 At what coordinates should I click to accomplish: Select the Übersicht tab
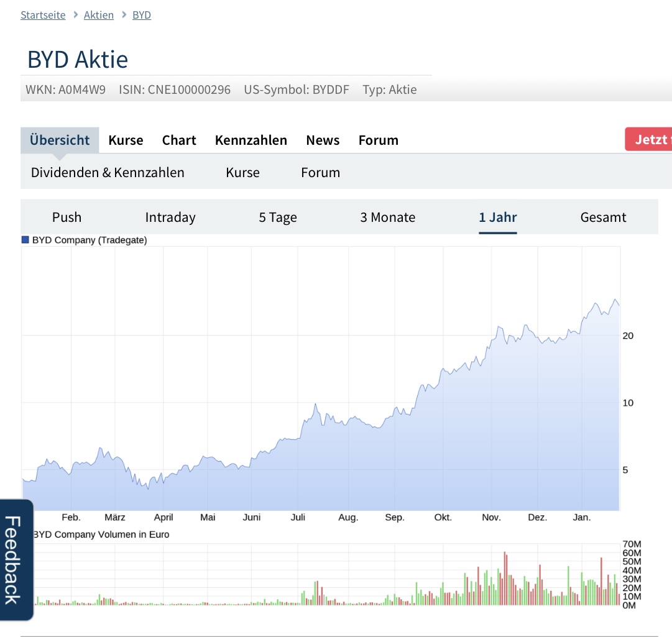[60, 140]
